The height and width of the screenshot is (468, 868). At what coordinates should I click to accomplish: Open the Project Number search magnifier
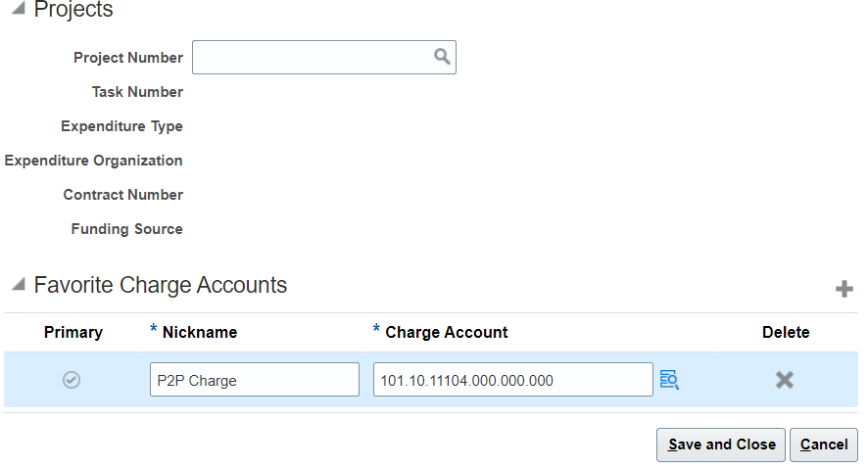(x=442, y=57)
